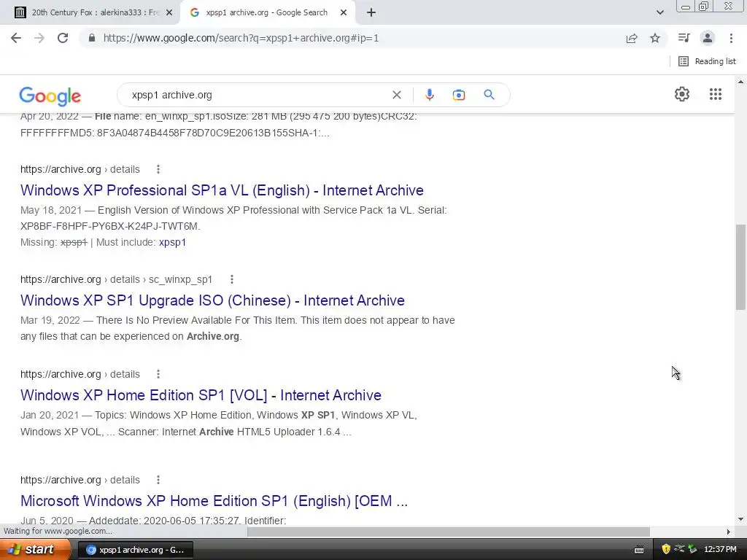Click the security shield tray icon
The height and width of the screenshot is (560, 747).
(665, 550)
